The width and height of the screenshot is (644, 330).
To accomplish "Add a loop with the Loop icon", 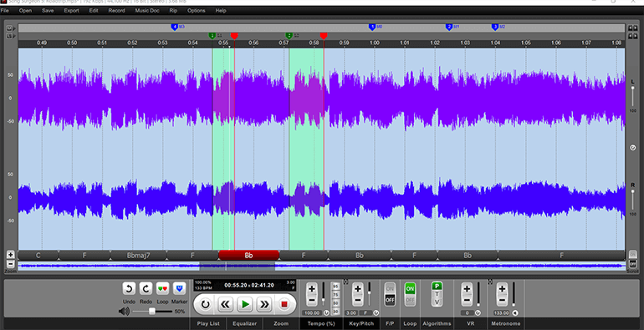I will pyautogui.click(x=162, y=289).
